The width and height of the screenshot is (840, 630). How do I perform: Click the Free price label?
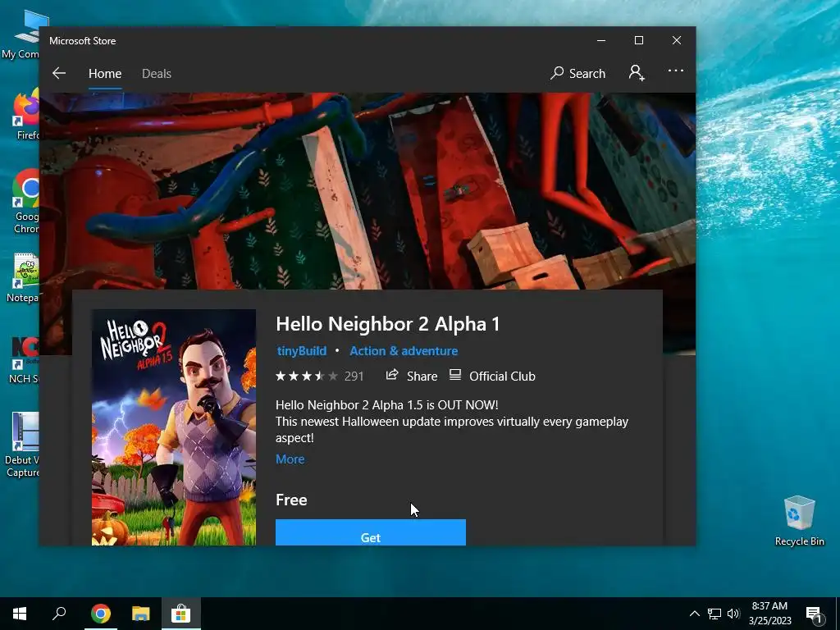tap(291, 500)
